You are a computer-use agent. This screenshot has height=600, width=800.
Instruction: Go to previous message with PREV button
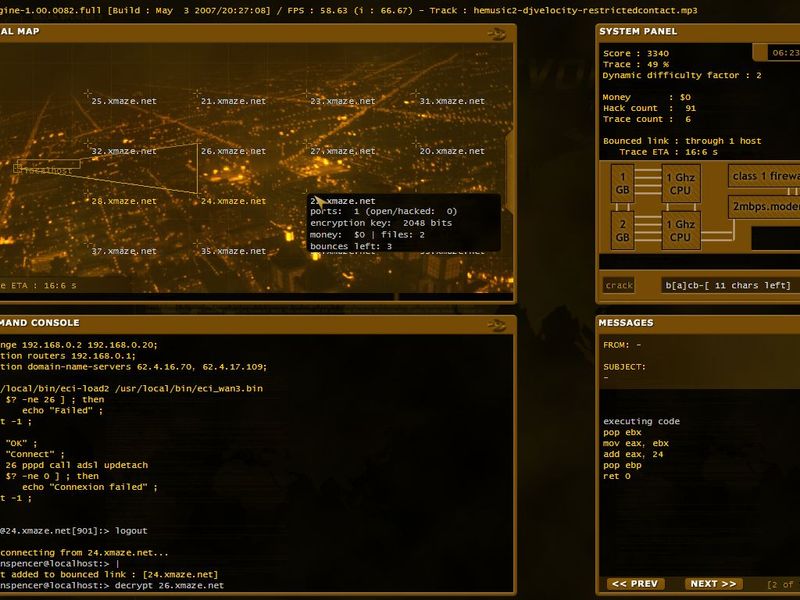[635, 584]
